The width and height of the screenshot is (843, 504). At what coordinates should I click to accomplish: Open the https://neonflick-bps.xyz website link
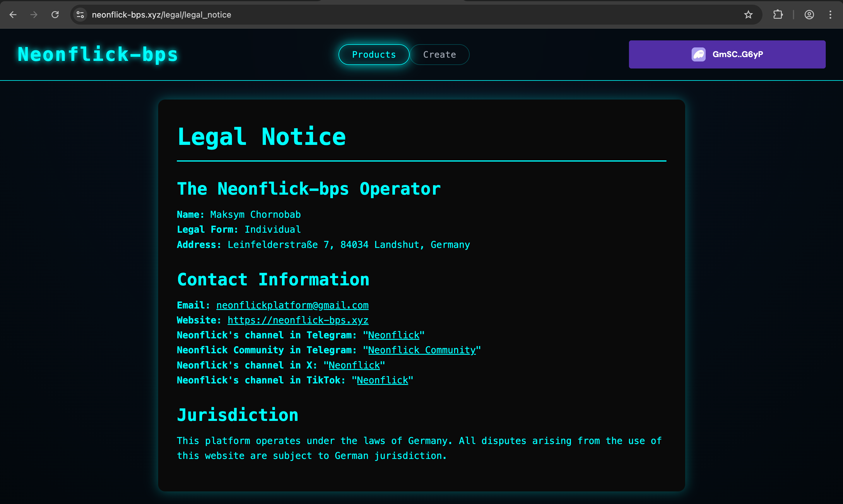[x=298, y=320]
